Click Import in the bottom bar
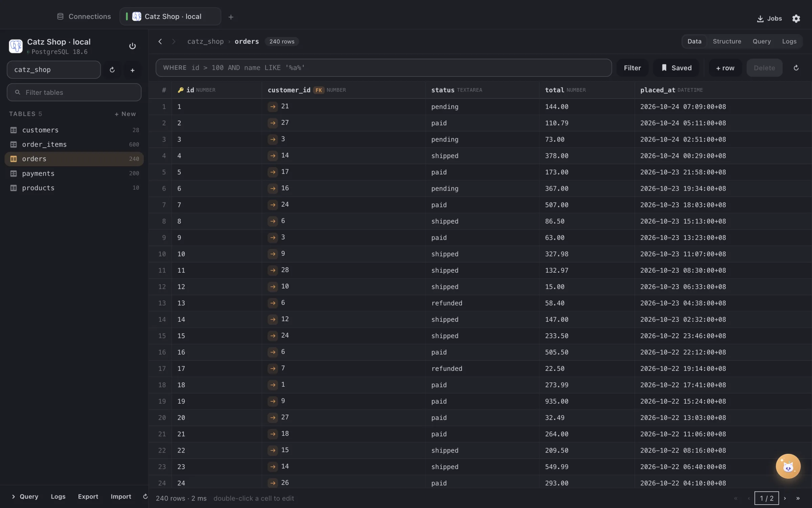The image size is (812, 508). tap(121, 496)
